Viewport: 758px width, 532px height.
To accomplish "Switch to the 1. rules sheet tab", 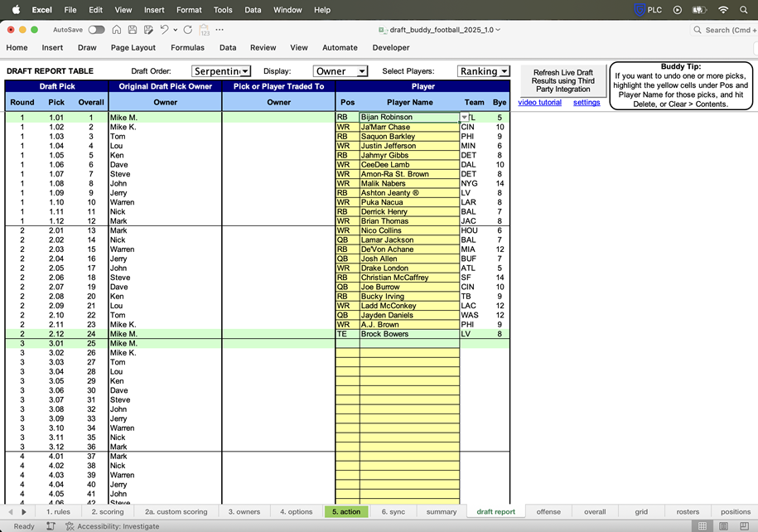I will 58,511.
